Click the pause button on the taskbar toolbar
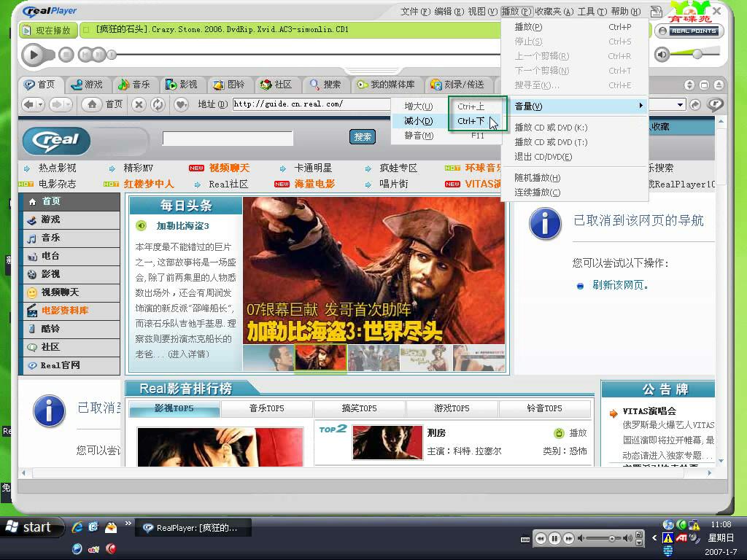Screen dimensions: 747x560 554,539
